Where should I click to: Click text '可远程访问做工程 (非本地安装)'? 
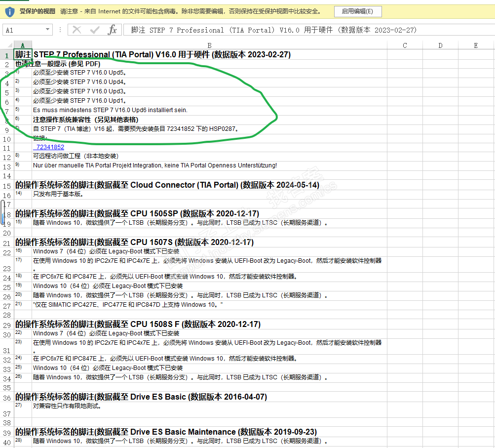coord(76,156)
